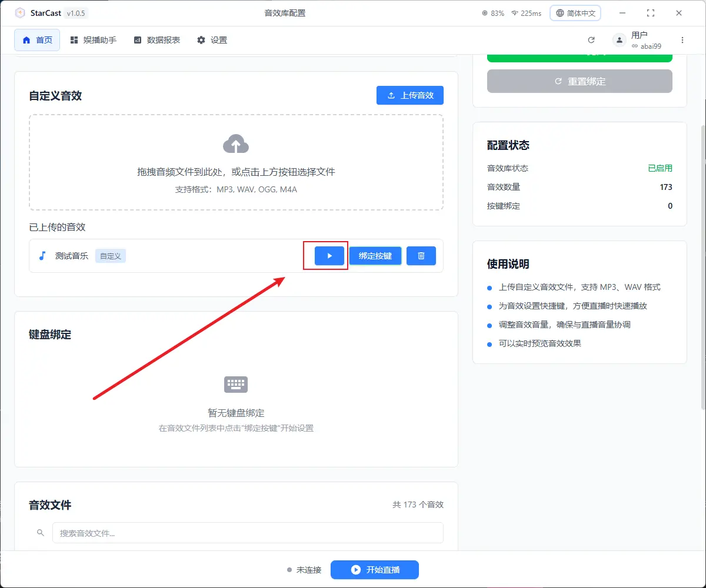Click the 83% CPU usage indicator
This screenshot has width=706, height=588.
(x=492, y=13)
